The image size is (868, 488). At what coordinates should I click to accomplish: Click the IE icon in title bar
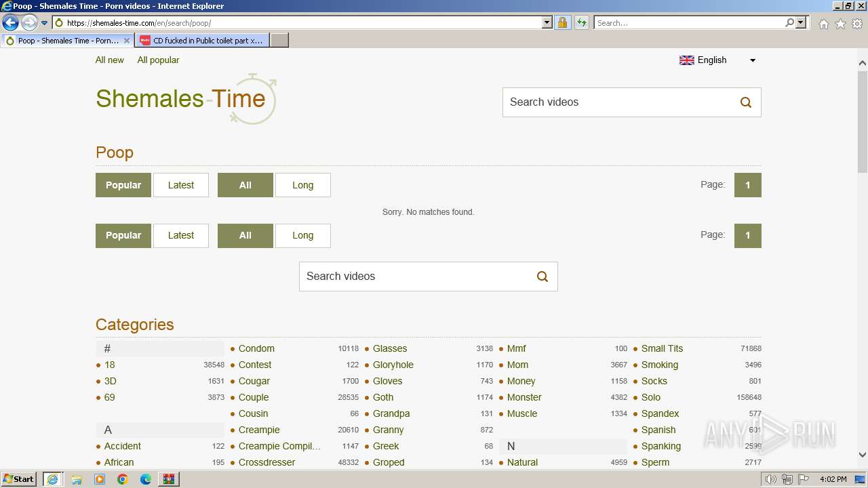pos(7,6)
